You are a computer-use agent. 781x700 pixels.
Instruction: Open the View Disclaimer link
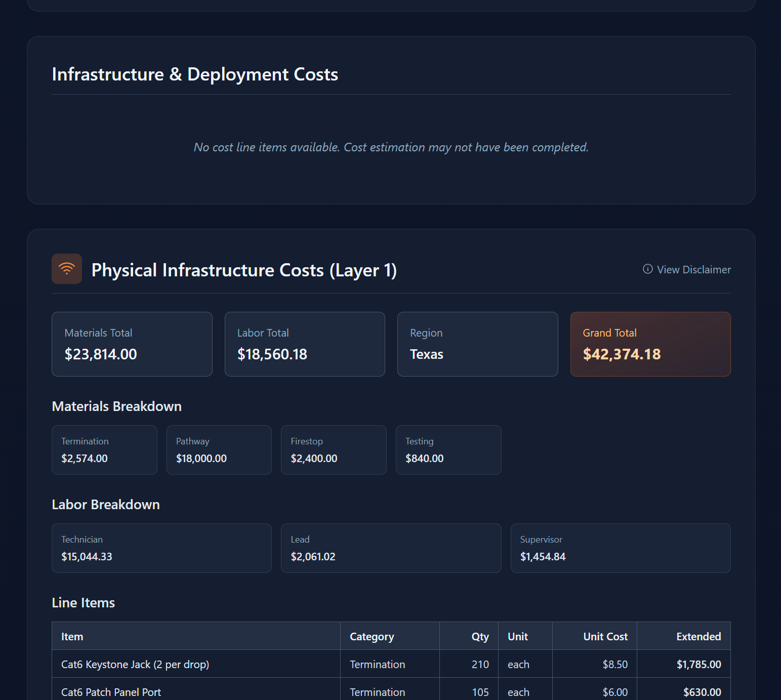point(694,269)
